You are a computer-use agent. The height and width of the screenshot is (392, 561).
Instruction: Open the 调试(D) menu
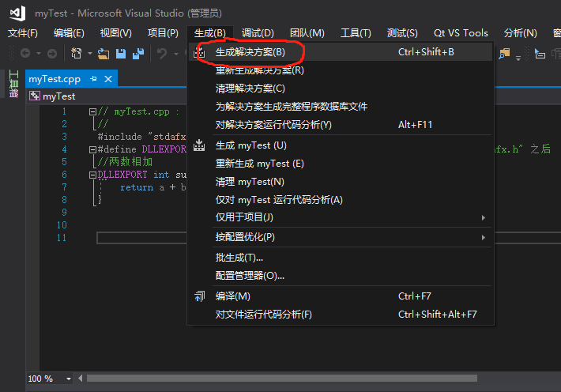258,33
